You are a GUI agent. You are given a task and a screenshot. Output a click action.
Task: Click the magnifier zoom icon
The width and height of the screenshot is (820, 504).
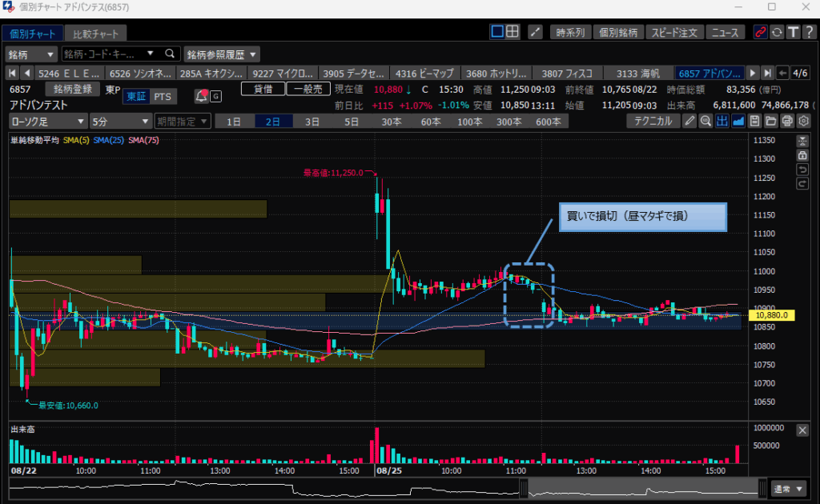[x=705, y=122]
